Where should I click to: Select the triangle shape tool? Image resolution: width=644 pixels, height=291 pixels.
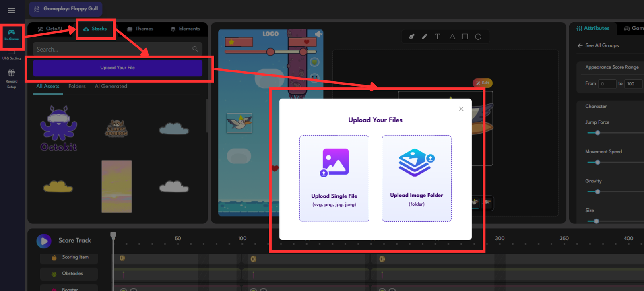tap(452, 37)
